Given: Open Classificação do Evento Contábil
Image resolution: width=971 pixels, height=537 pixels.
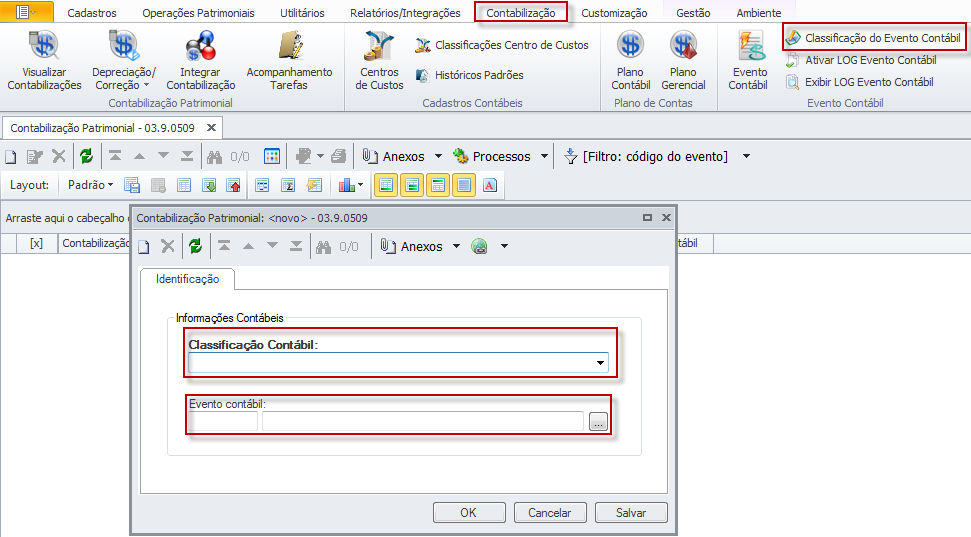Looking at the screenshot, I should tap(874, 38).
